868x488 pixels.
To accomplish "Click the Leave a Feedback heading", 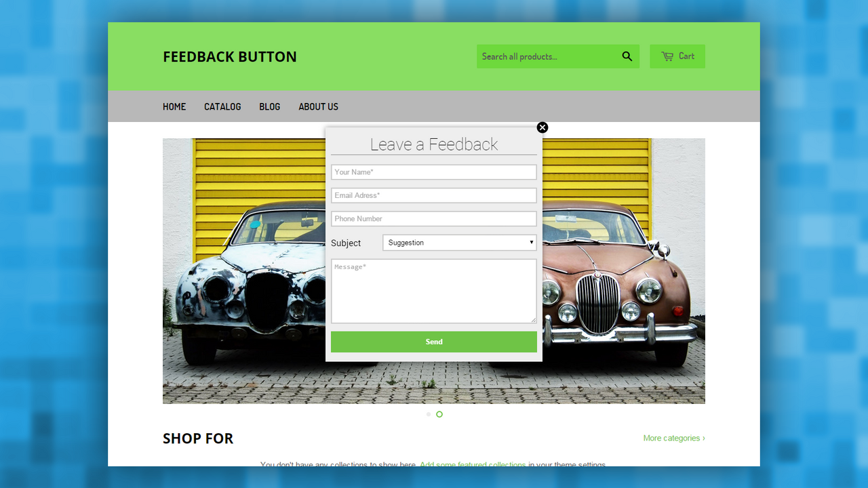I will point(434,144).
